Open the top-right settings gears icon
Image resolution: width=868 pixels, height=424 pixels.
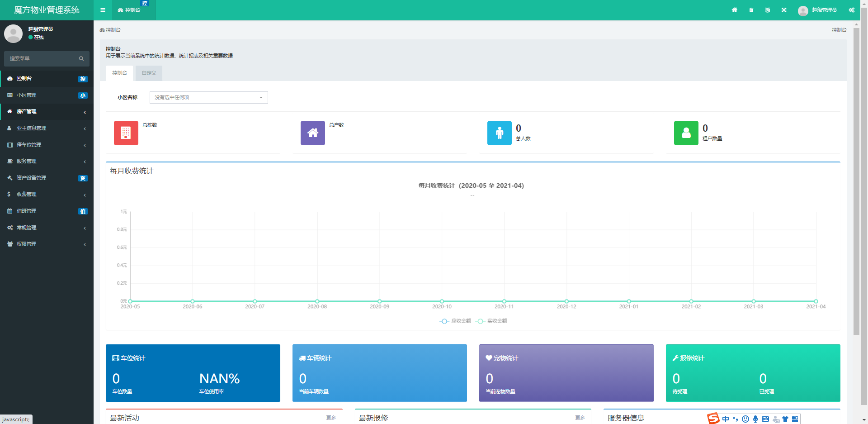(x=852, y=10)
